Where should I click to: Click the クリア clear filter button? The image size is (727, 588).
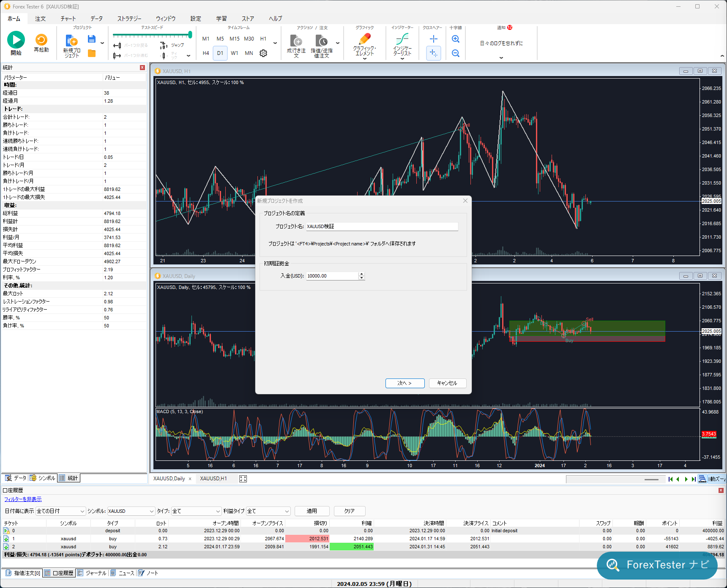point(350,511)
